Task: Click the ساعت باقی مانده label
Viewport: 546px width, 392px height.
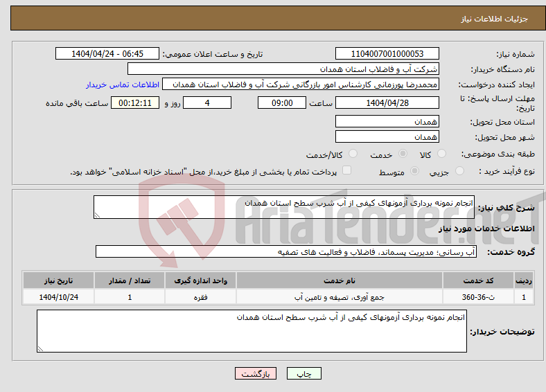Action: click(77, 103)
